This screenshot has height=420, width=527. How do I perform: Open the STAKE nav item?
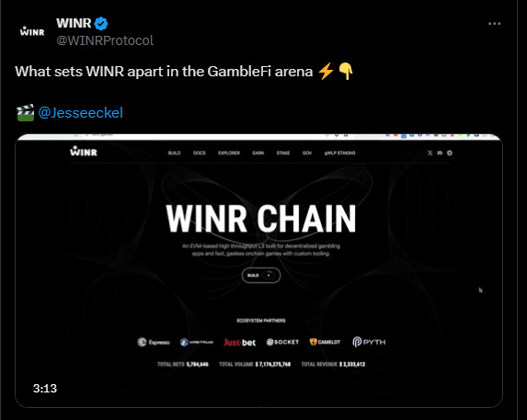[283, 153]
